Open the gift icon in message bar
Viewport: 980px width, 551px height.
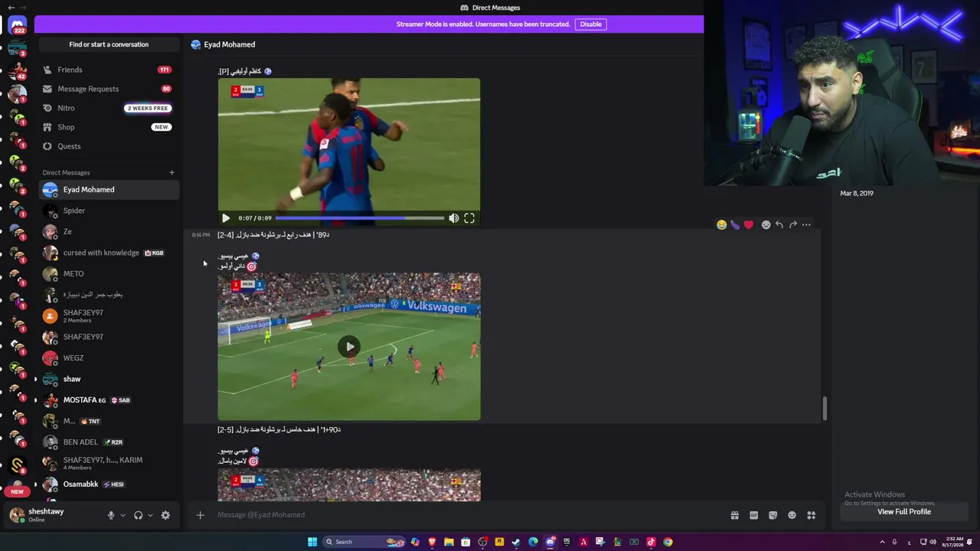click(735, 515)
